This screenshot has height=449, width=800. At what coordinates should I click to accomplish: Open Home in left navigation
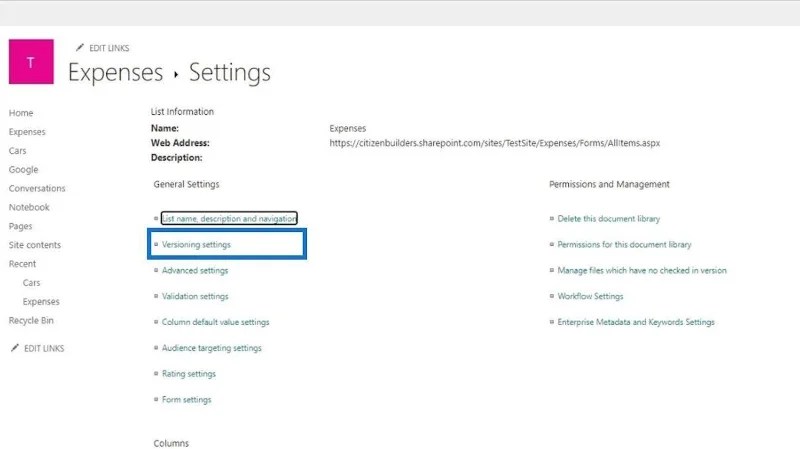pos(21,113)
